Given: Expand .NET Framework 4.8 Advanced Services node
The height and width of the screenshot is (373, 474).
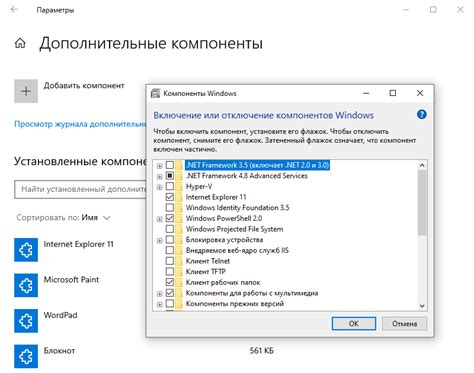Looking at the screenshot, I should pyautogui.click(x=160, y=176).
